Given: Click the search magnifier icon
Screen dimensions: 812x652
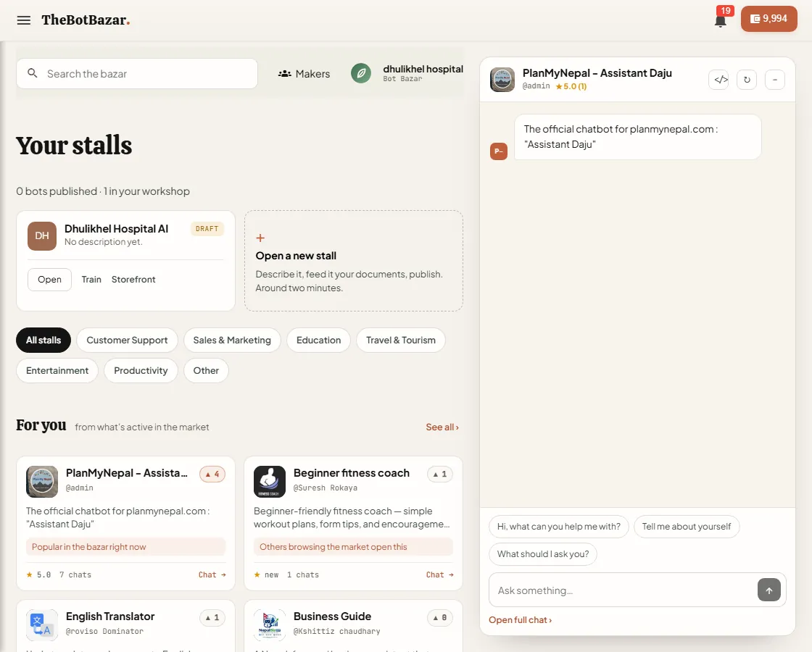Looking at the screenshot, I should (33, 73).
